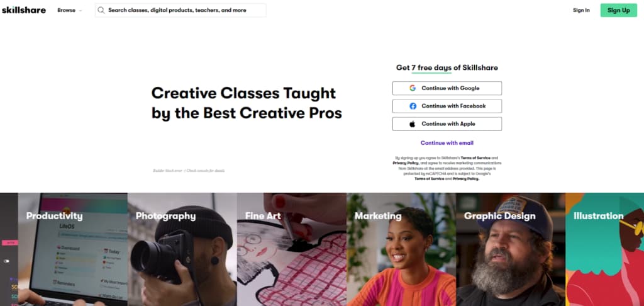Image resolution: width=644 pixels, height=306 pixels.
Task: Open the Sign In link
Action: coord(581,10)
